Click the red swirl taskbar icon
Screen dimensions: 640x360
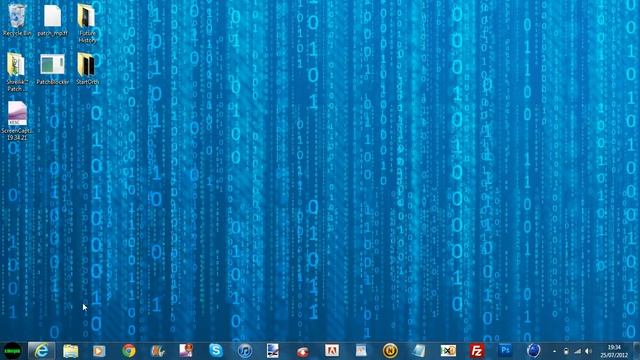click(302, 351)
